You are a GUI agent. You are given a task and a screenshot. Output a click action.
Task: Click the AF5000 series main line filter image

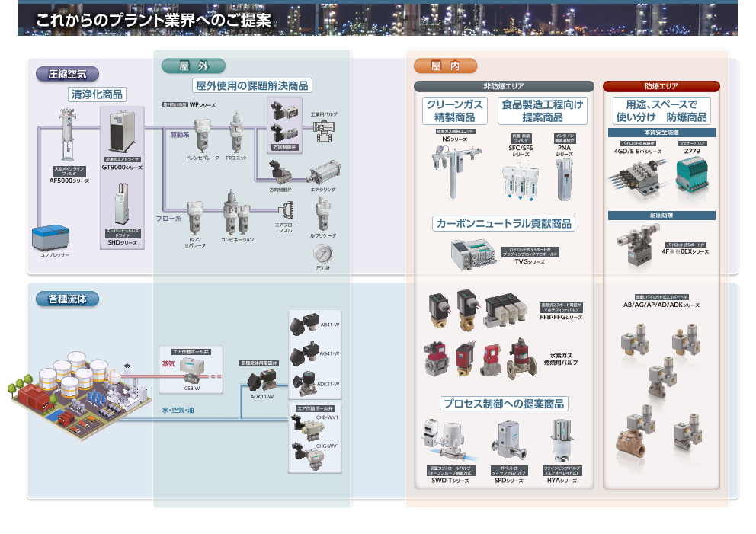[67, 135]
